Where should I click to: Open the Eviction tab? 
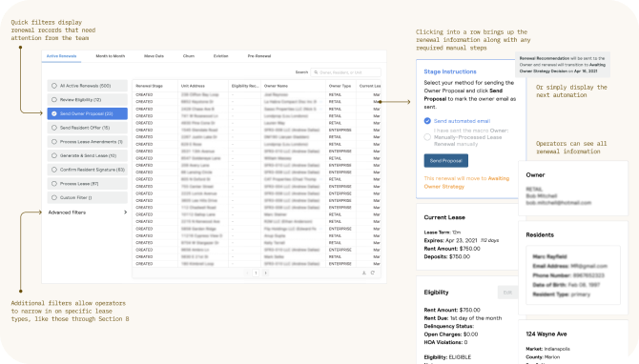(x=221, y=56)
